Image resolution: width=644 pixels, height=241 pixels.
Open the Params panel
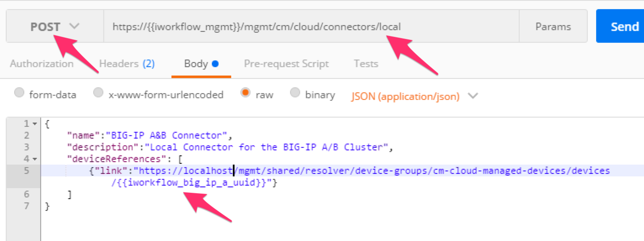coord(553,26)
